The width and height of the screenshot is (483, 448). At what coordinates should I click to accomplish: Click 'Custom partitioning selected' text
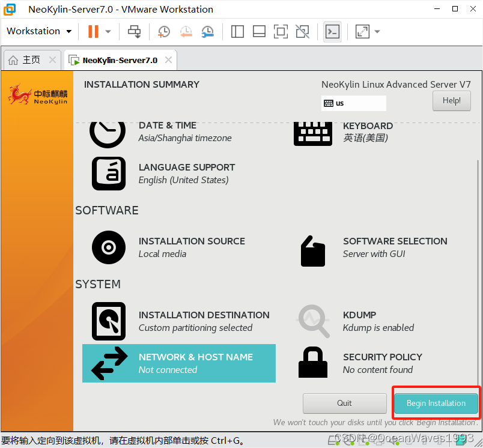195,328
